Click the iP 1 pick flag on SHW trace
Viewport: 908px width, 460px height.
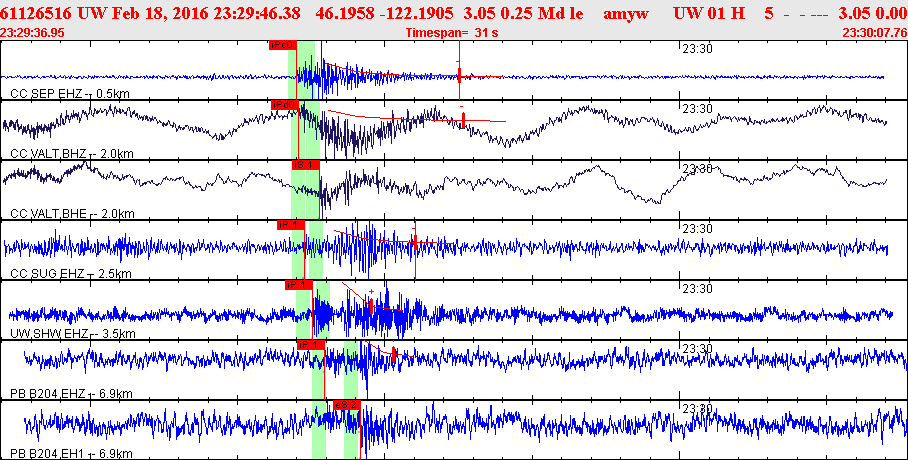pyautogui.click(x=298, y=284)
